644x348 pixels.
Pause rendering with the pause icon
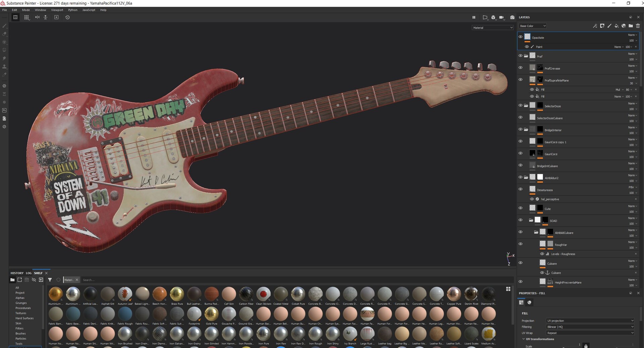coord(474,17)
